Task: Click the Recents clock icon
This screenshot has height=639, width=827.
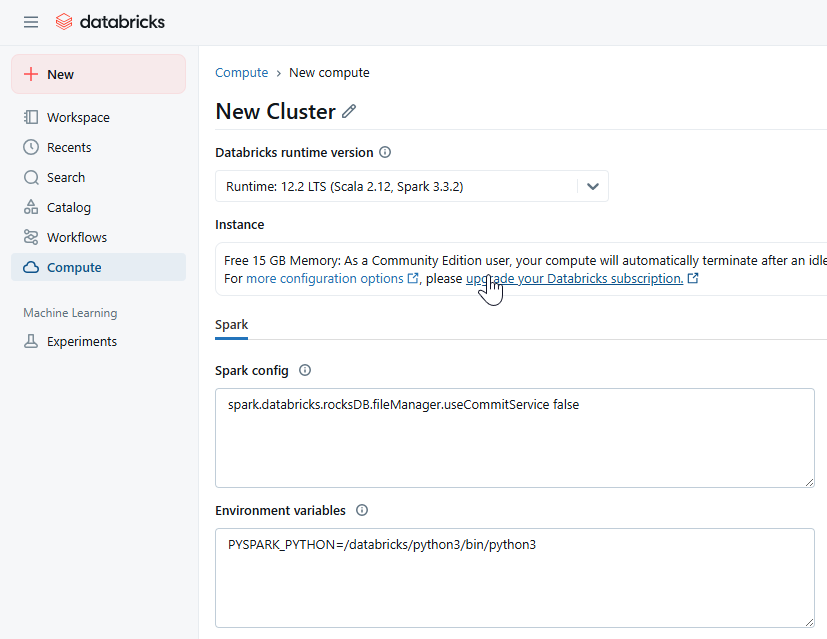Action: 31,147
